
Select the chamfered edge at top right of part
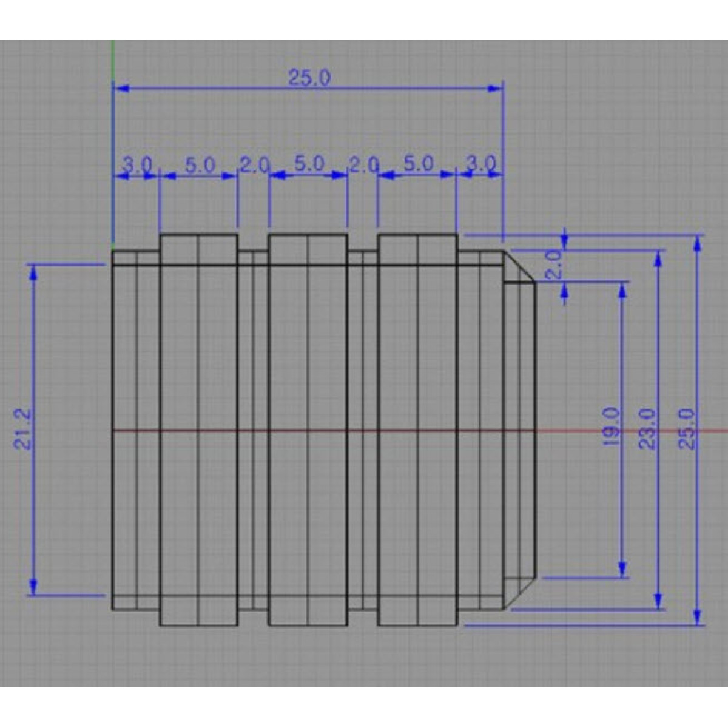tap(520, 266)
